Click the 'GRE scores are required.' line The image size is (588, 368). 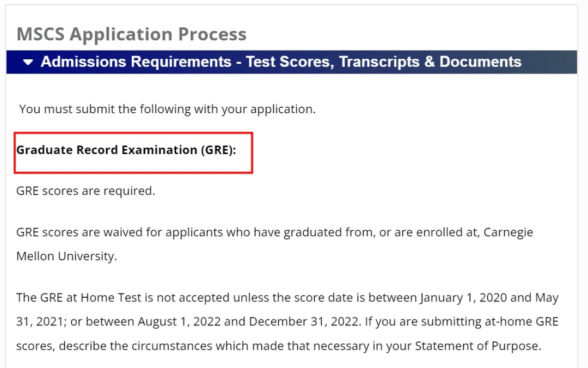point(85,191)
